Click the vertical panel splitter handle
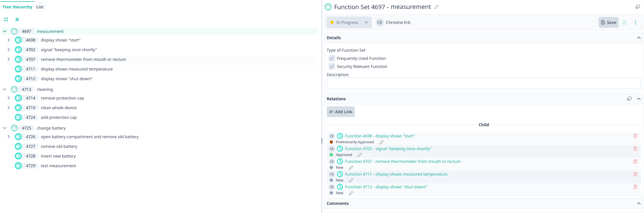The width and height of the screenshot is (644, 213). 322,141
